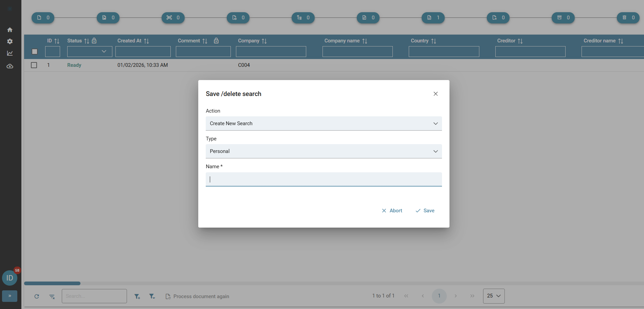Open the statistics chart icon
This screenshot has height=309, width=644.
point(10,53)
